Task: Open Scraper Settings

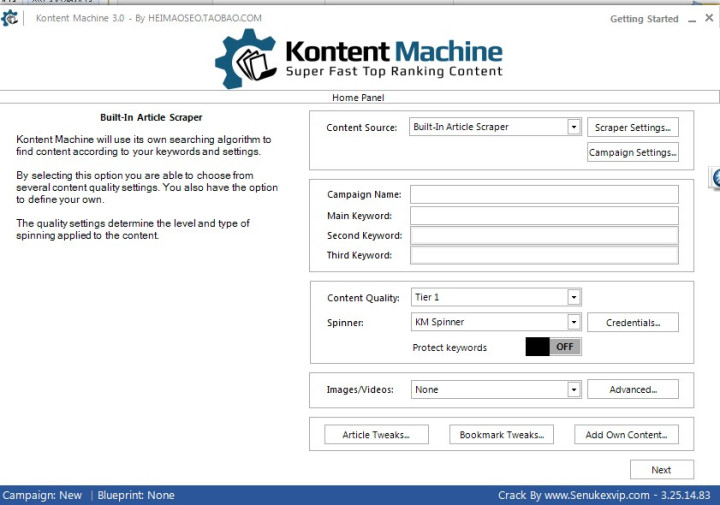Action: click(633, 127)
